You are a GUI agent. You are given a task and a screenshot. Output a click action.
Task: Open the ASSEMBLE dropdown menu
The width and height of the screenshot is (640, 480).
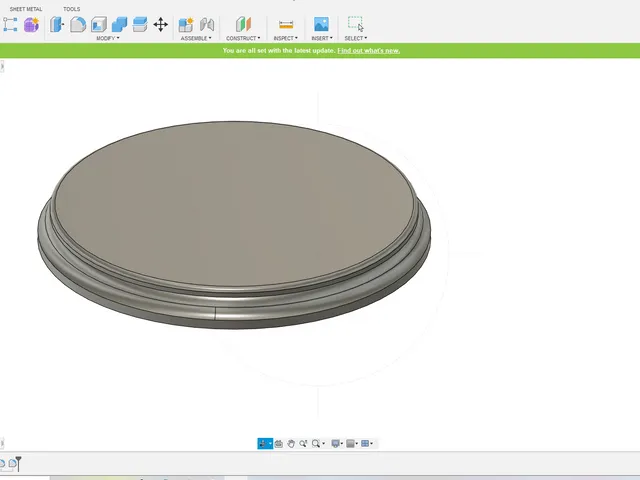tap(196, 38)
